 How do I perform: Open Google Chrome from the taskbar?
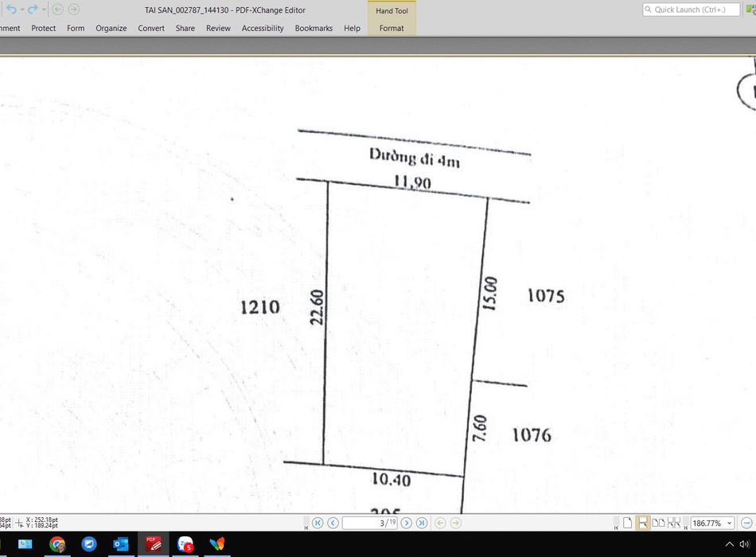click(57, 544)
